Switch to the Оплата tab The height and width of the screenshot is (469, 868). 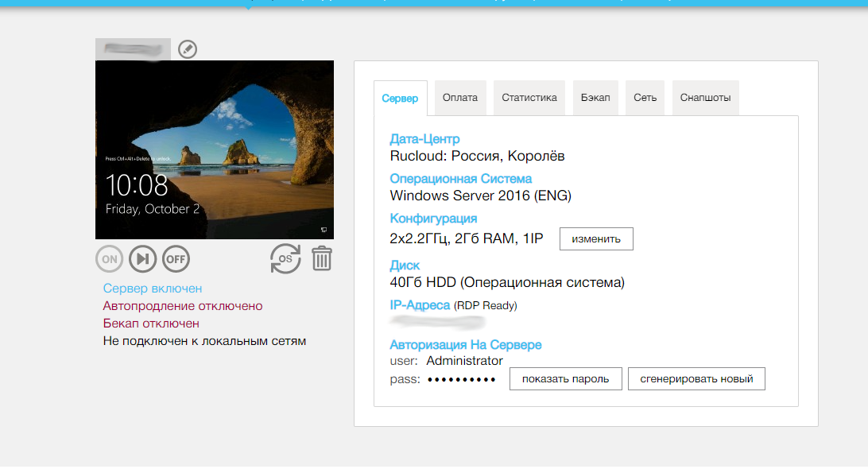pos(460,98)
